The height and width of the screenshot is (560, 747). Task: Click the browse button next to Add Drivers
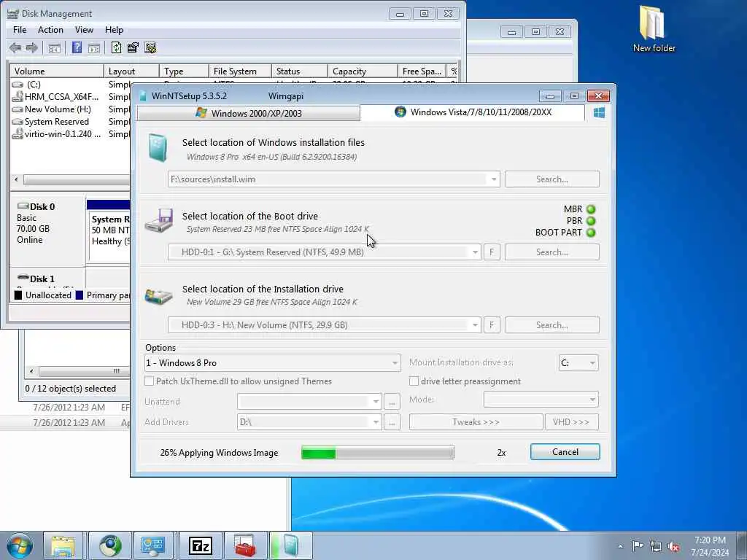392,422
